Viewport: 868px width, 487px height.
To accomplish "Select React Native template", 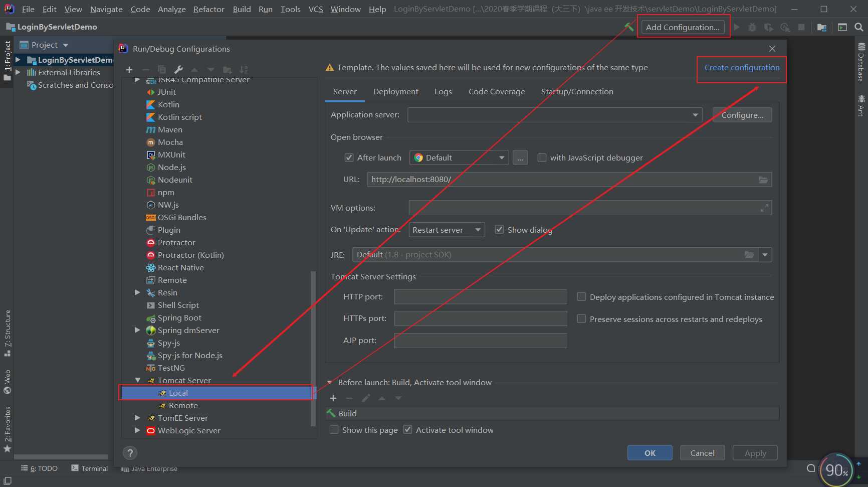I will [x=180, y=267].
